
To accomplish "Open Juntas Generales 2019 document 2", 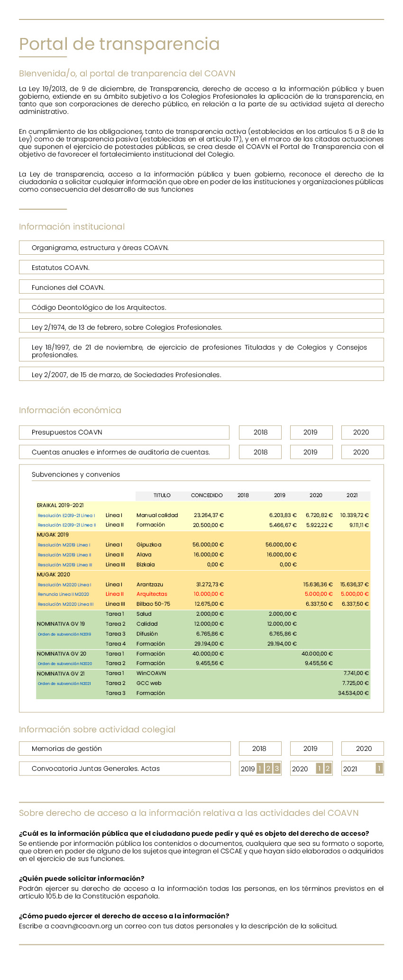I will pos(268,768).
